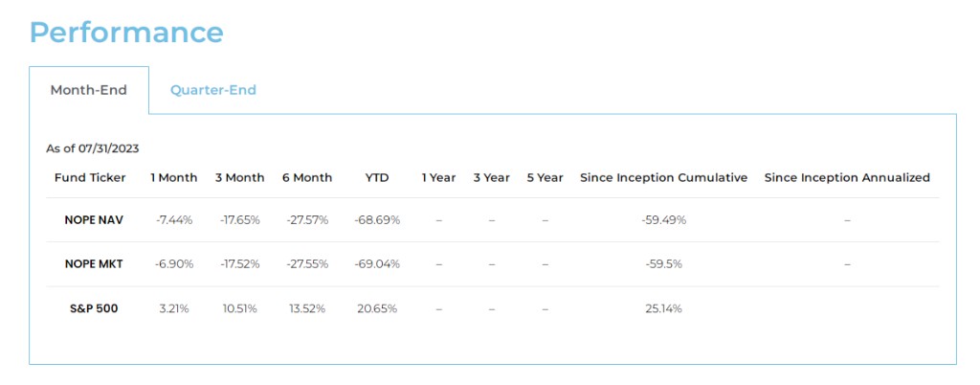Viewport: 980px width, 385px height.
Task: Click S&P 500 cumulative value 25.14%
Action: 663,308
